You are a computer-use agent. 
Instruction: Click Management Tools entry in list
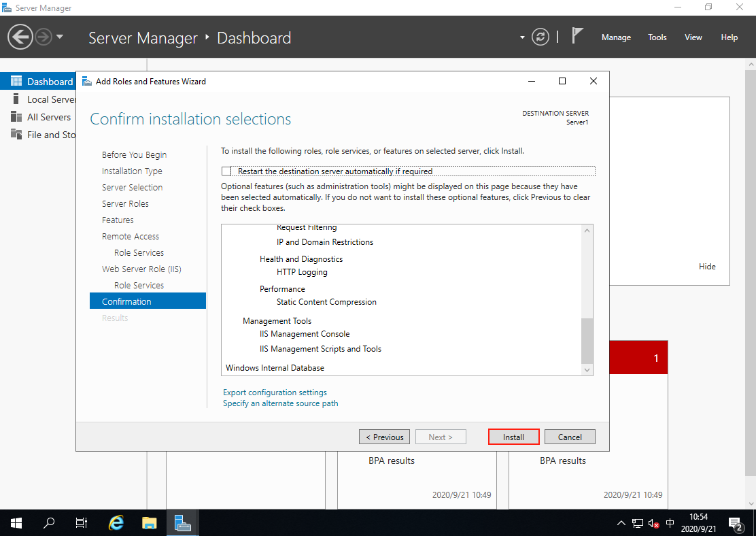(277, 321)
